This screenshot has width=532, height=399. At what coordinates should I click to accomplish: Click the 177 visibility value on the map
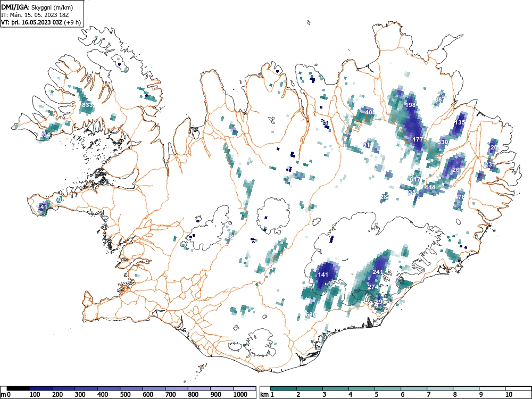[x=418, y=139]
